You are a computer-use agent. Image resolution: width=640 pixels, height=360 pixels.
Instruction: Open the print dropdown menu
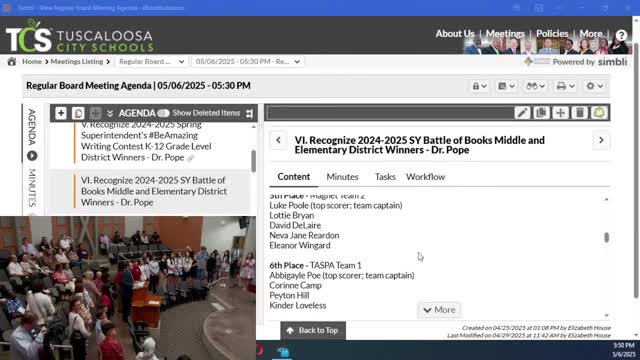click(566, 86)
